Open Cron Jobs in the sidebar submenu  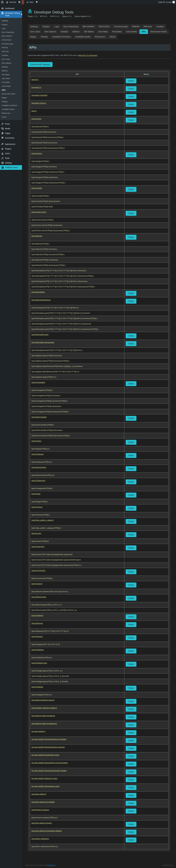(6, 59)
